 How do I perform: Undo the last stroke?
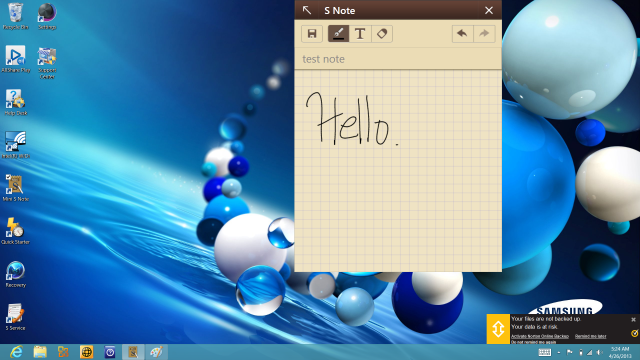point(462,33)
